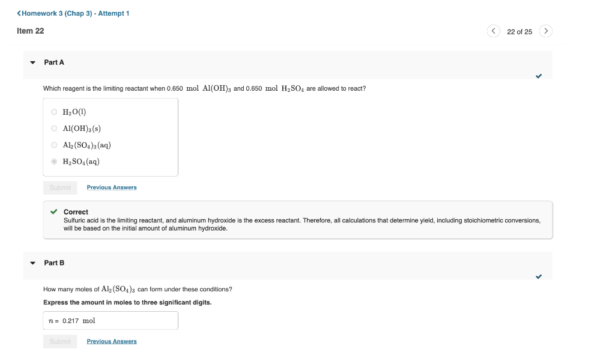Click the green checkmark on the Part A header
The image size is (615, 364).
[x=539, y=76]
